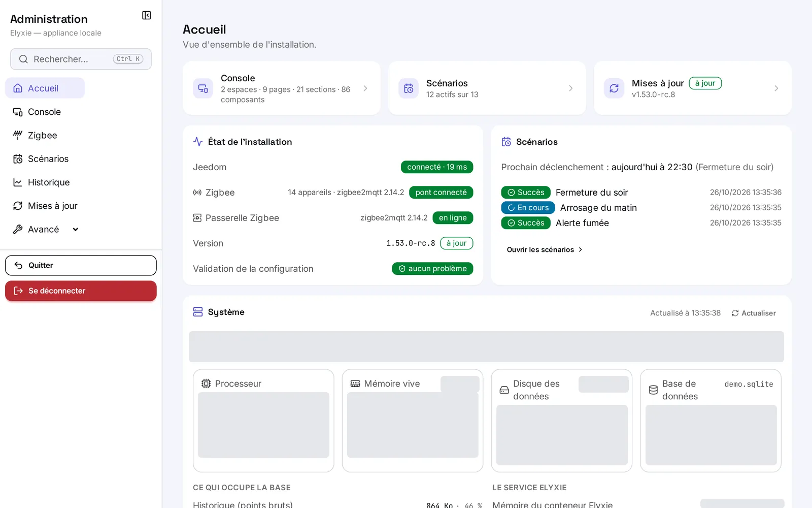Click the Actualiser button
The image size is (812, 508).
(754, 313)
